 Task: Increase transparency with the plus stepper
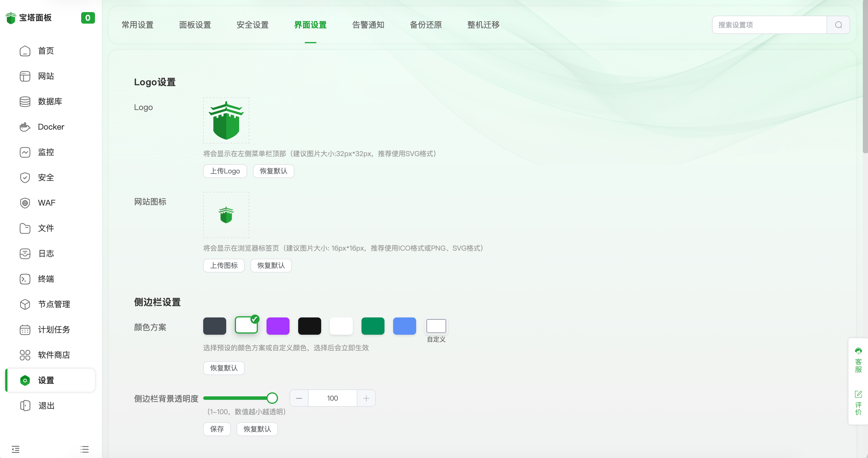[366, 398]
